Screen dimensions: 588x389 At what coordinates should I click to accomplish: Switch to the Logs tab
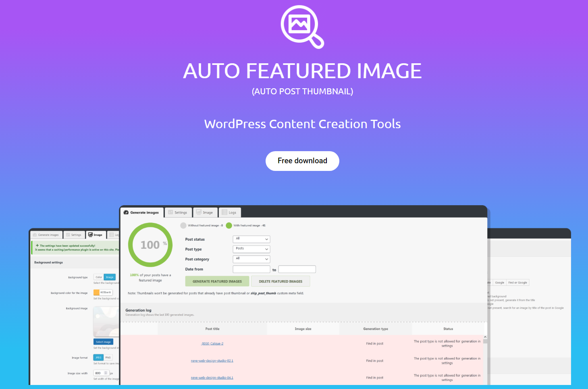point(231,212)
